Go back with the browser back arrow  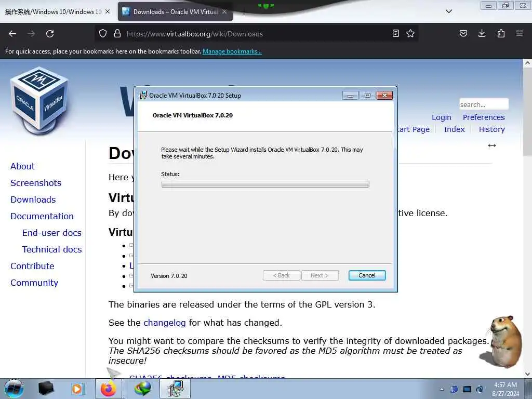pyautogui.click(x=12, y=34)
